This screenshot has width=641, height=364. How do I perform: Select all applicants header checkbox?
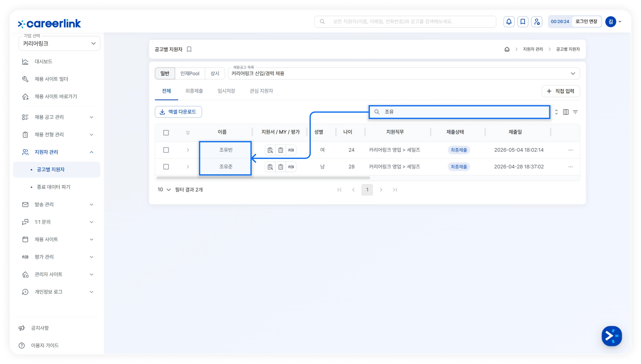point(166,133)
